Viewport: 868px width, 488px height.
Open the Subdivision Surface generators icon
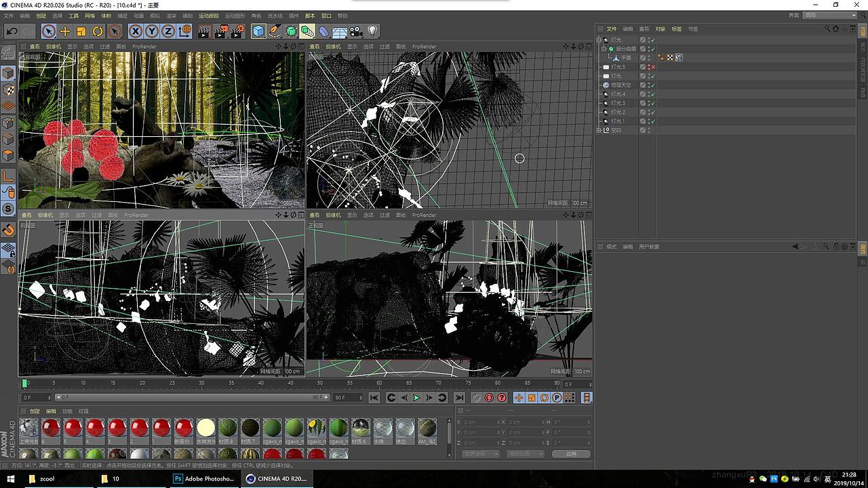point(291,31)
